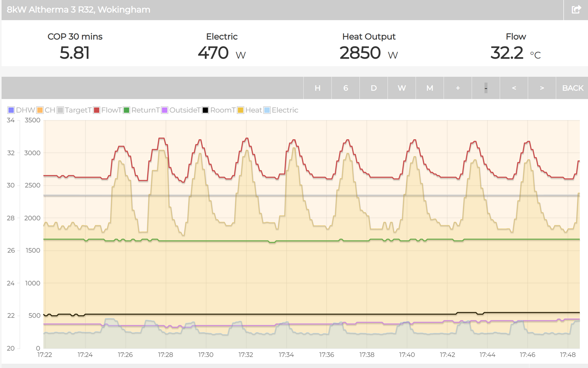Click the 8kW Altherma 3 R32 title

point(78,10)
